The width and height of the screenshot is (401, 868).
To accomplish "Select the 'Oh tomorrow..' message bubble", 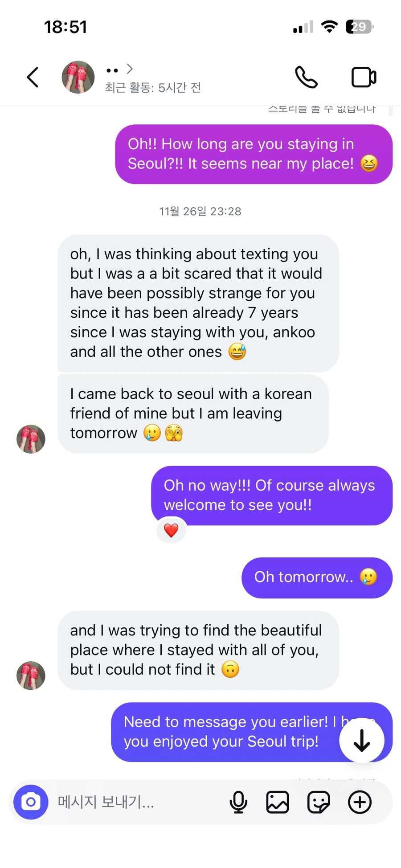I will pyautogui.click(x=317, y=577).
